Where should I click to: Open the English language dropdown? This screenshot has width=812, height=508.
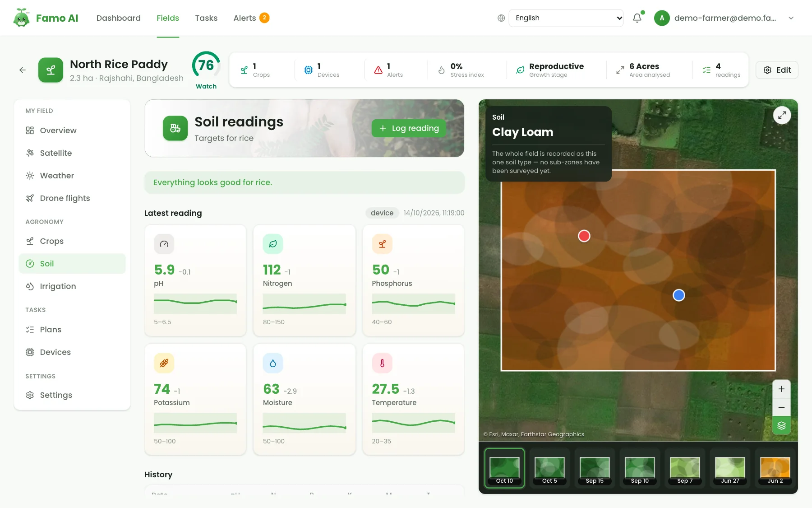566,18
